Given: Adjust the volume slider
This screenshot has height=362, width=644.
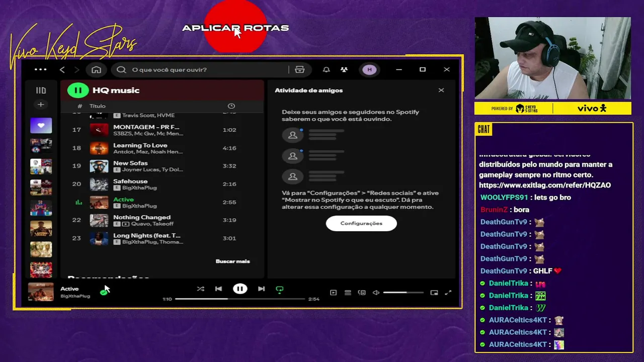Looking at the screenshot, I should coord(403,293).
